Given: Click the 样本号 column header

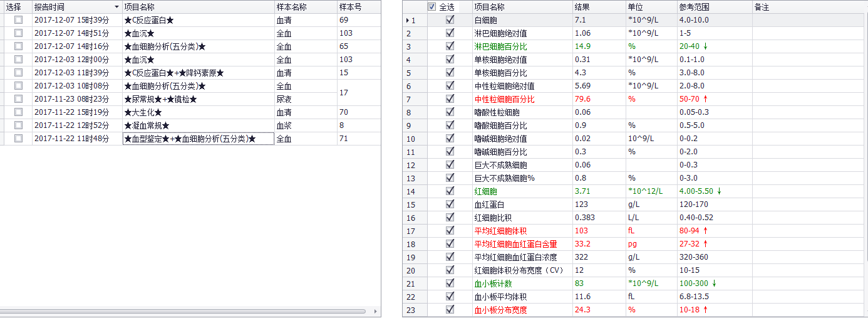Looking at the screenshot, I should click(358, 7).
